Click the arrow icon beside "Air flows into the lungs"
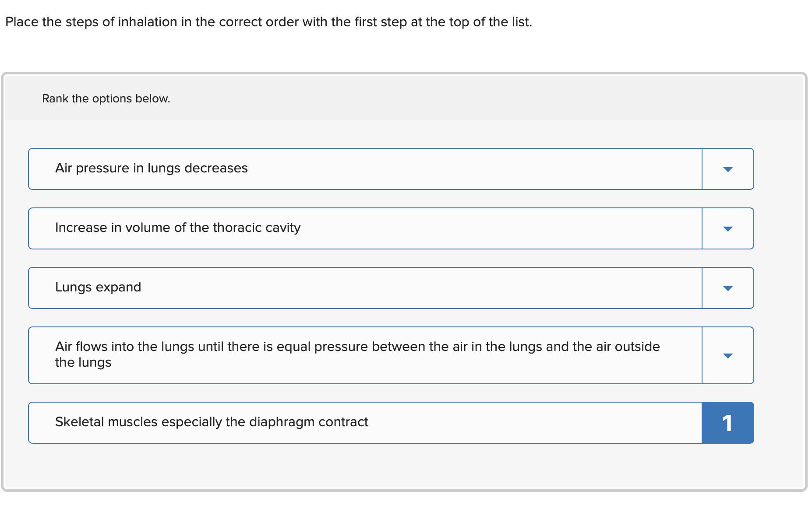This screenshot has width=812, height=505. click(727, 356)
